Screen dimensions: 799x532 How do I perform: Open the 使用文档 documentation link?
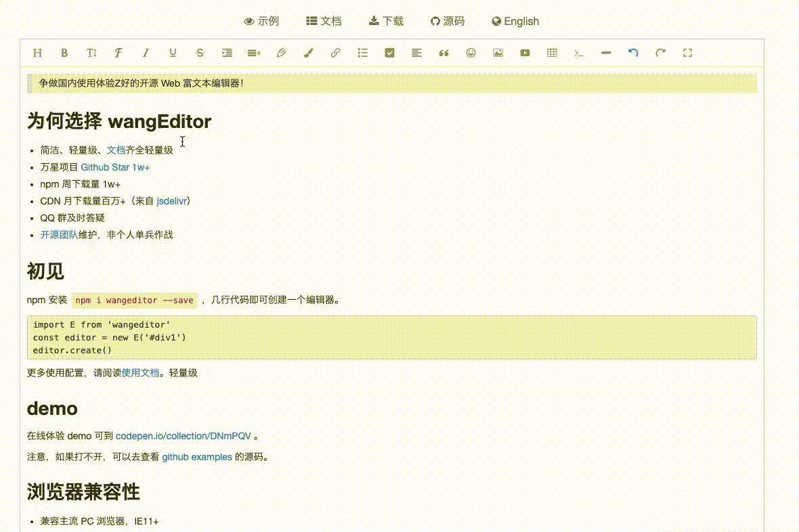(x=140, y=372)
